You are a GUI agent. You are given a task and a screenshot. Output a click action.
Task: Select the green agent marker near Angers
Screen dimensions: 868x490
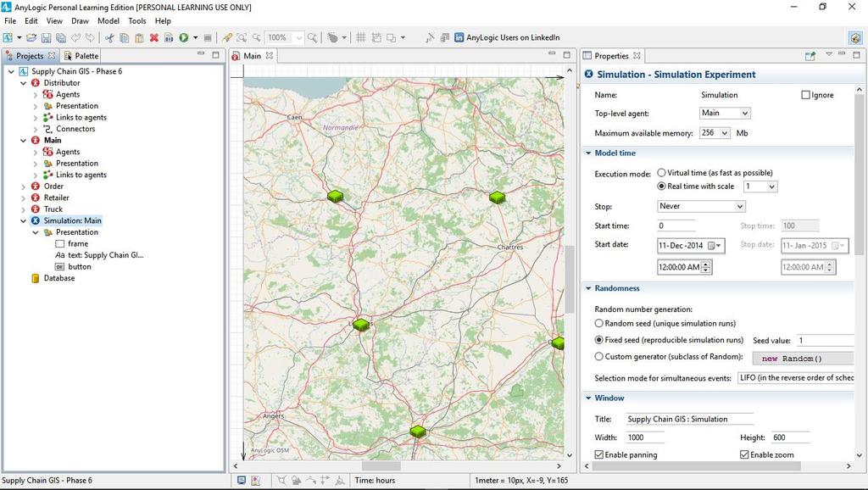[418, 431]
